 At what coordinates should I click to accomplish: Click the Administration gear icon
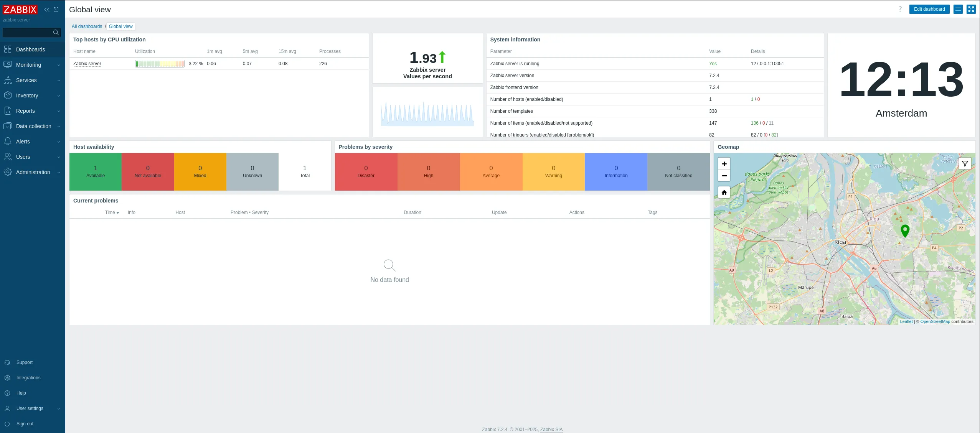[x=8, y=172]
